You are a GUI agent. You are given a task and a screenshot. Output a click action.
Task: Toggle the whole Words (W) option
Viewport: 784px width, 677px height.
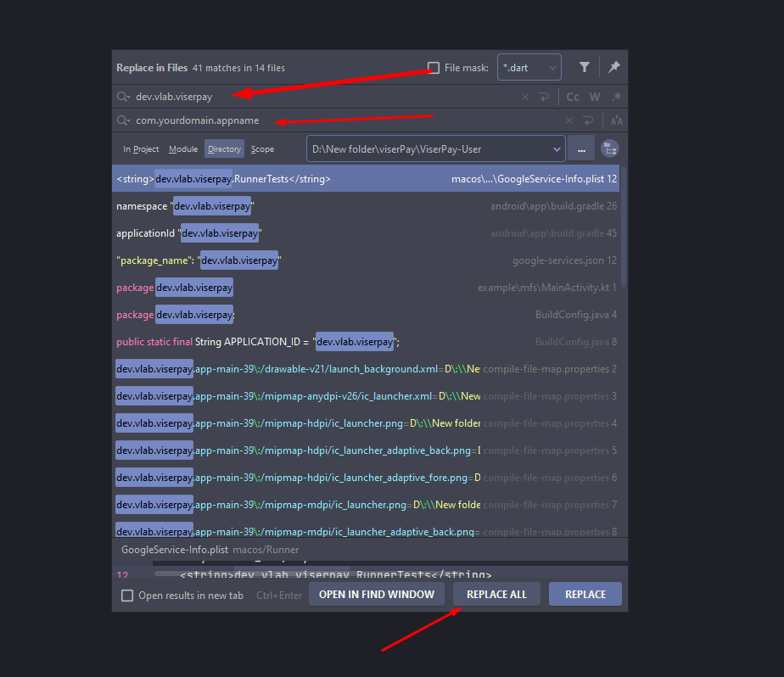[595, 97]
